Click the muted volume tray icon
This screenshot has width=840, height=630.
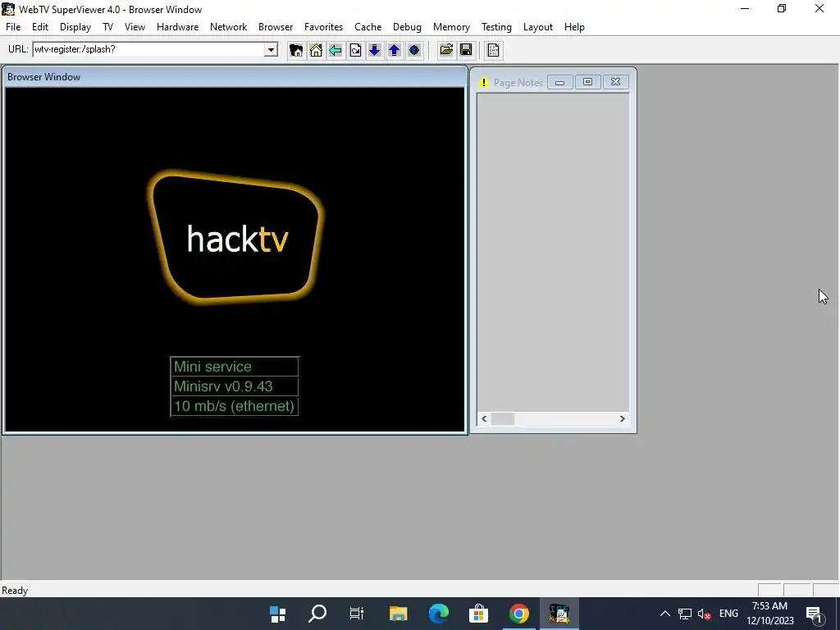[x=705, y=614]
